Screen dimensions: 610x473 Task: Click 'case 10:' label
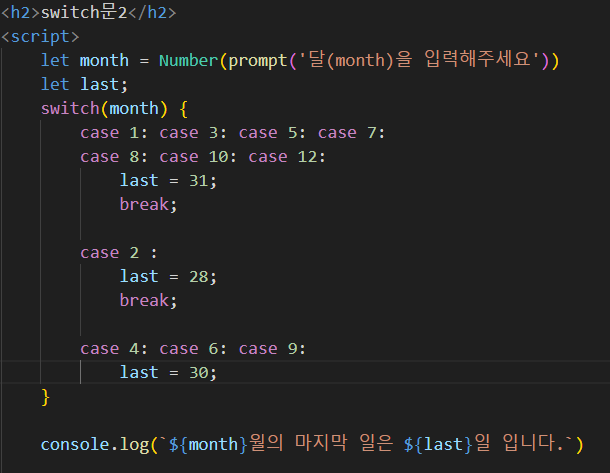[198, 157]
